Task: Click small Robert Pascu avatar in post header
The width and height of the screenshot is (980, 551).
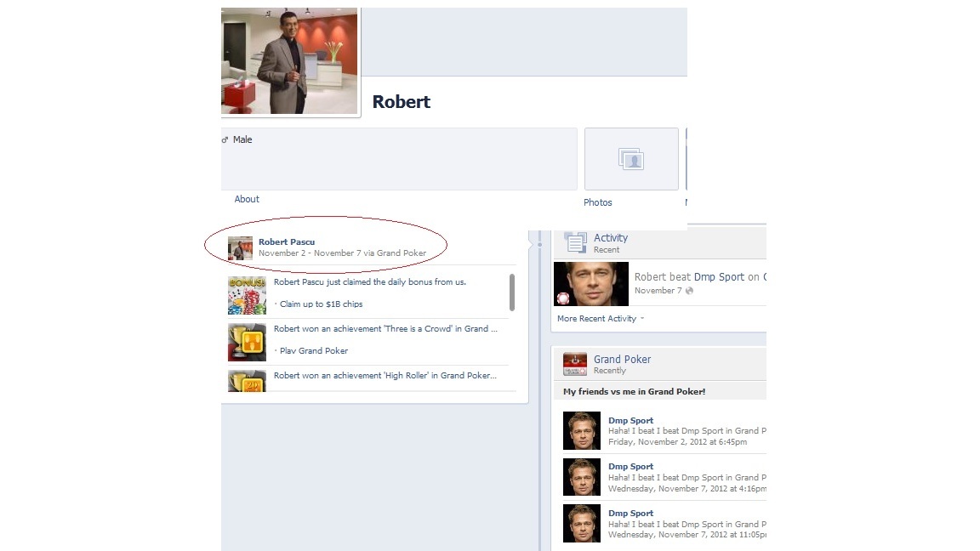Action: [x=240, y=248]
